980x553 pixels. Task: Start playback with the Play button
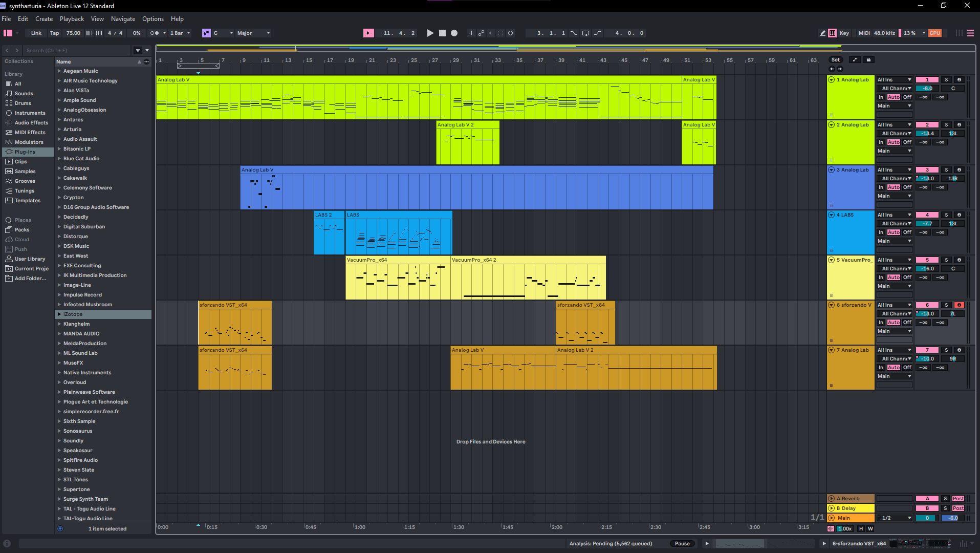[x=430, y=33]
